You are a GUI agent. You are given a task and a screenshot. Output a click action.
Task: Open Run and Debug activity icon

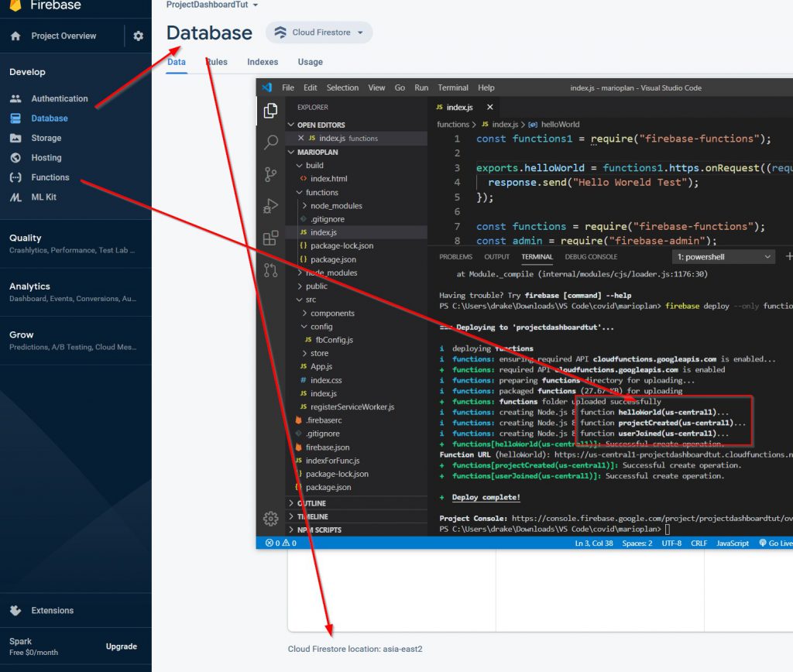270,206
